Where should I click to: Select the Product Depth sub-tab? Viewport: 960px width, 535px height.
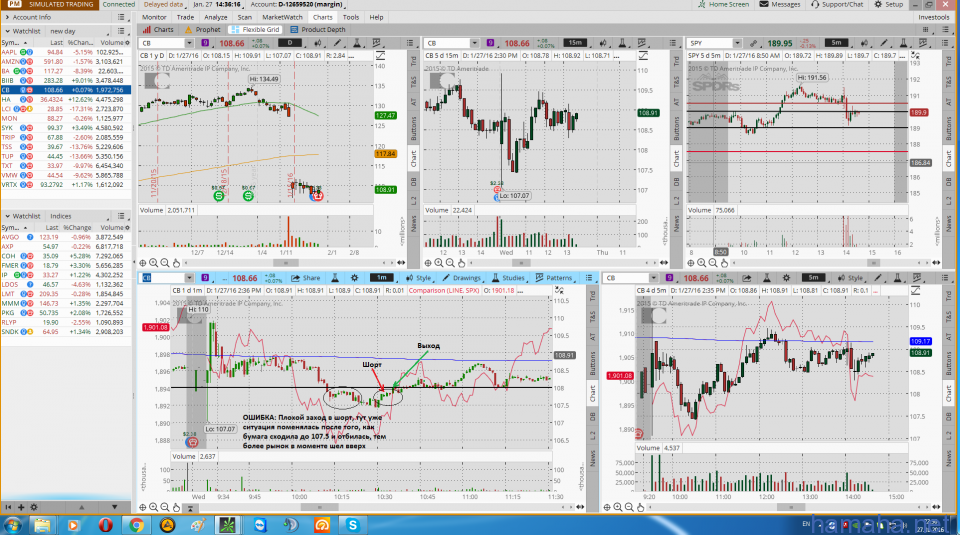pos(318,29)
